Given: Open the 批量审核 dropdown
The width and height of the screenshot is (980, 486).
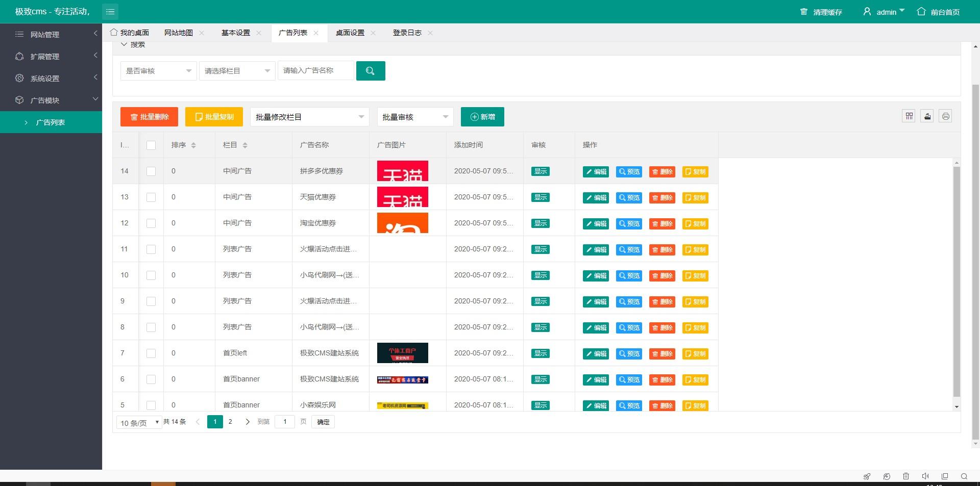Looking at the screenshot, I should [415, 117].
